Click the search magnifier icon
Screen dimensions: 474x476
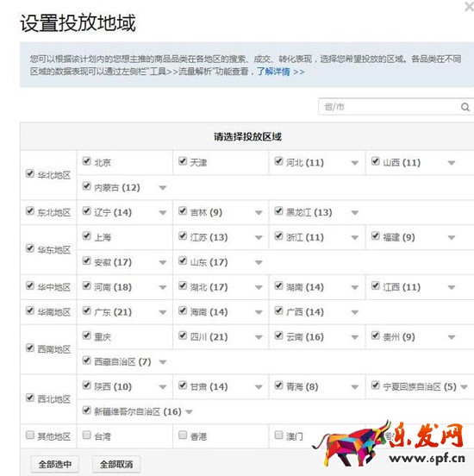click(465, 107)
